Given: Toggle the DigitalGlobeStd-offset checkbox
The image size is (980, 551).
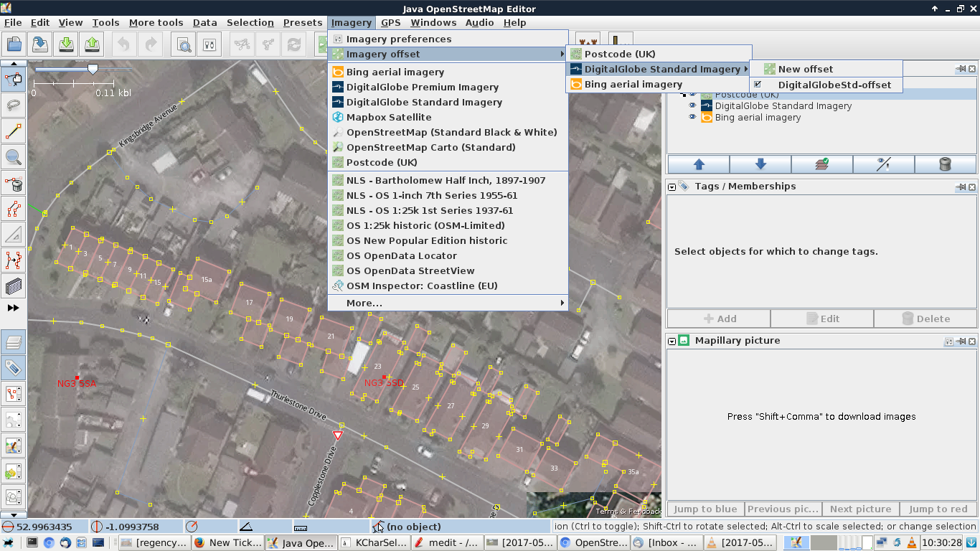Looking at the screenshot, I should (x=758, y=85).
